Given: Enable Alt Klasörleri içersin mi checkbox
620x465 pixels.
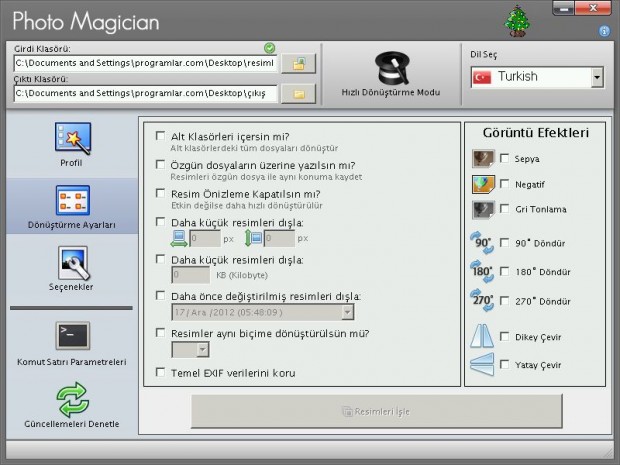Looking at the screenshot, I should (x=160, y=136).
